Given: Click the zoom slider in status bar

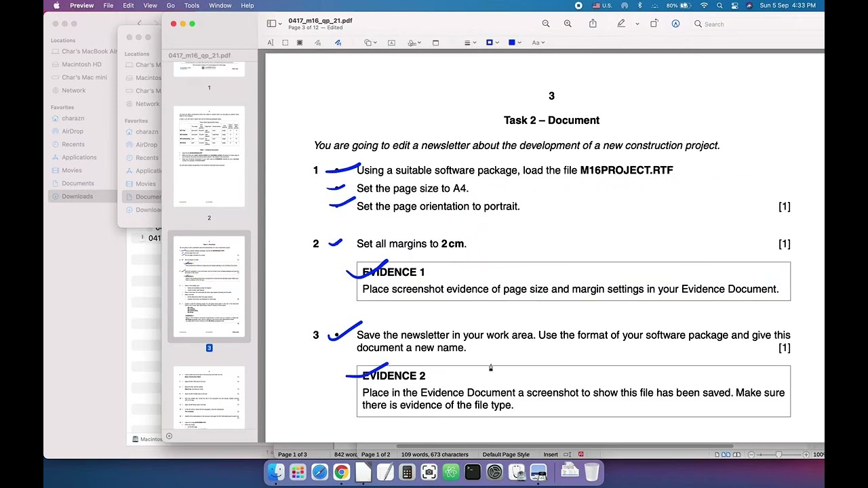Looking at the screenshot, I should coord(778,454).
